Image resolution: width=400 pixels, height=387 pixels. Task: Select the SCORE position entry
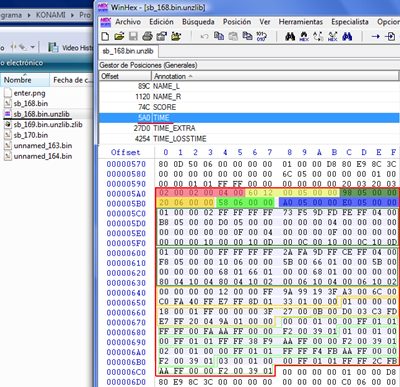(249, 107)
